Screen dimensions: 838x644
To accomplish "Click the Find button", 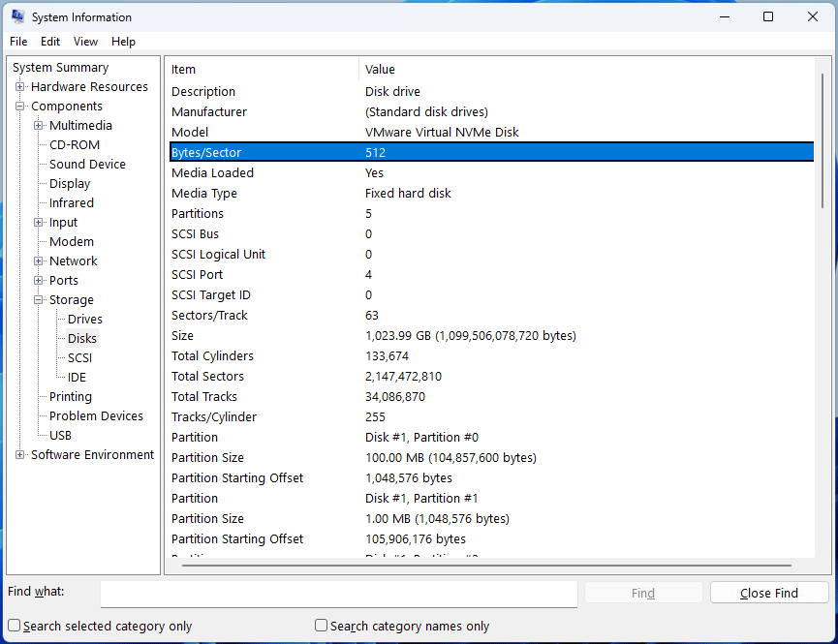I will pos(642,592).
